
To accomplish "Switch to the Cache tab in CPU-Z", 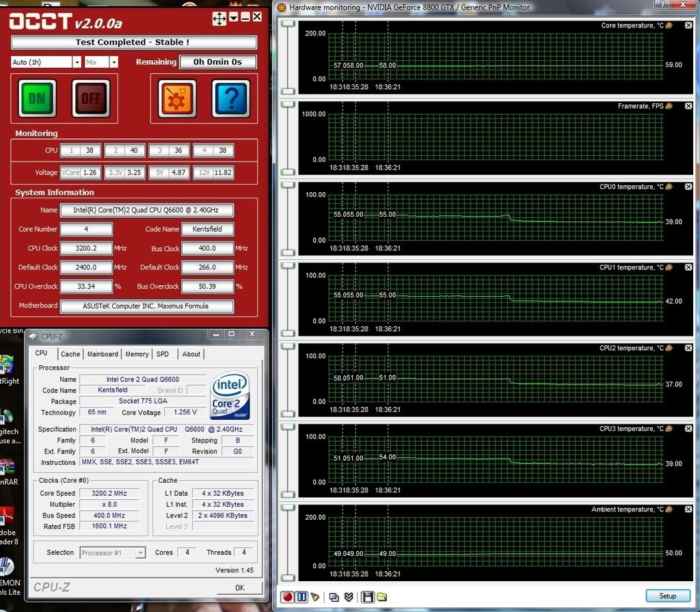I will (70, 354).
